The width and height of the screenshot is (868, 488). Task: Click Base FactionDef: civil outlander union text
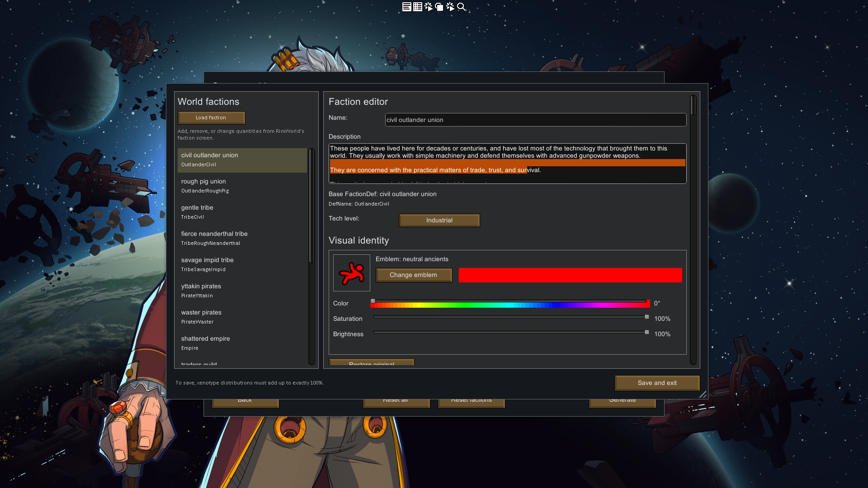click(x=382, y=194)
